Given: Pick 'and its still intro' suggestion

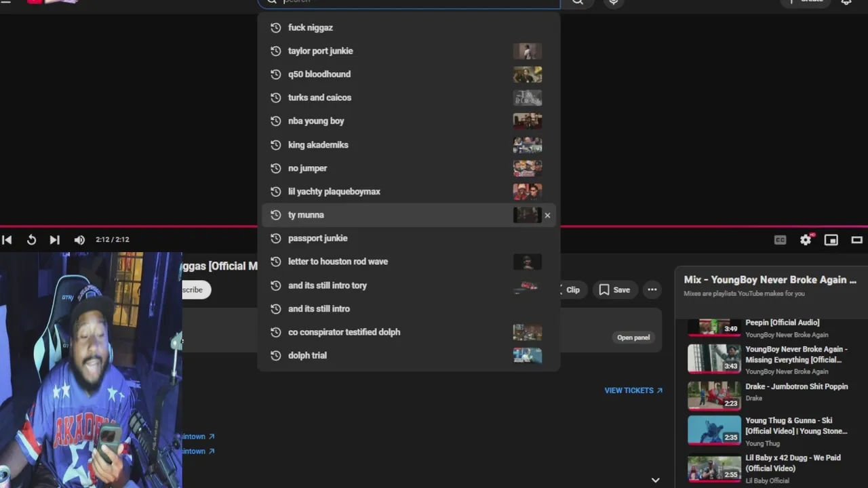Looking at the screenshot, I should 408,308.
